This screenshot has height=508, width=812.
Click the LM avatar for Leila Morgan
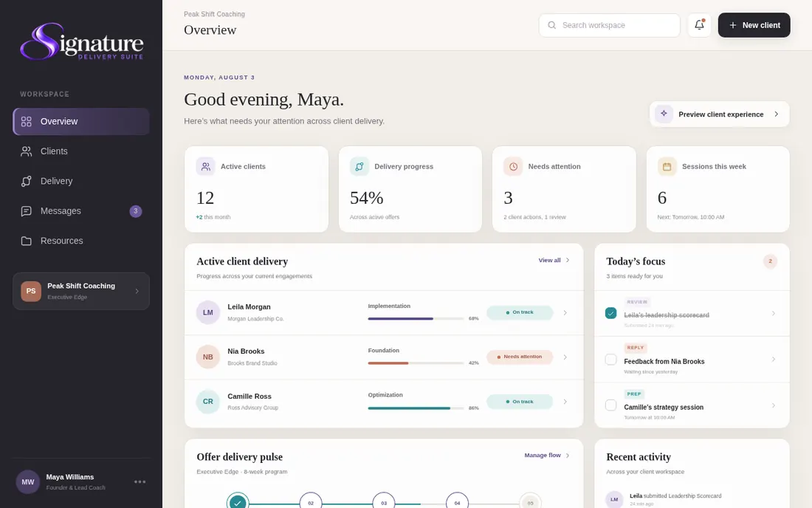[x=207, y=313]
